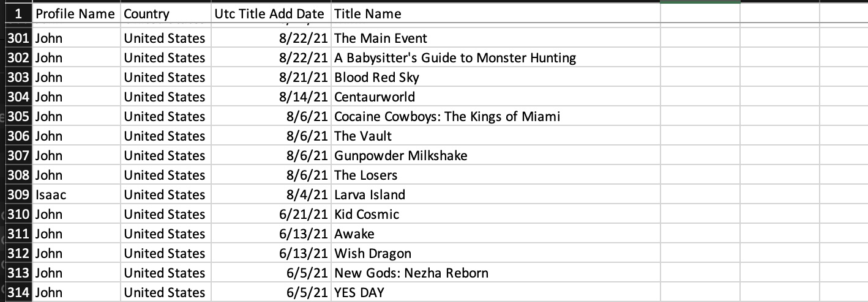Select the Larva Island cell

tap(370, 194)
